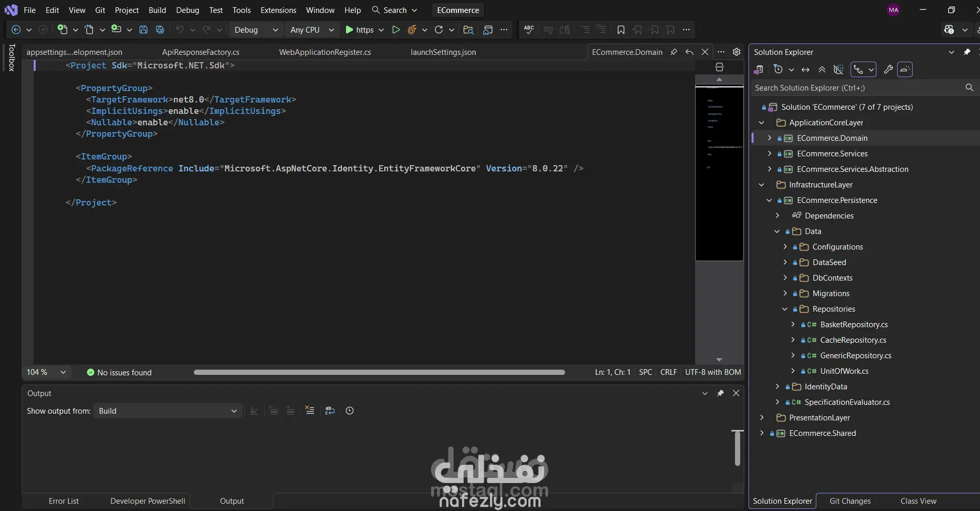Open the Debug configuration dropdown
This screenshot has width=980, height=511.
tap(256, 30)
